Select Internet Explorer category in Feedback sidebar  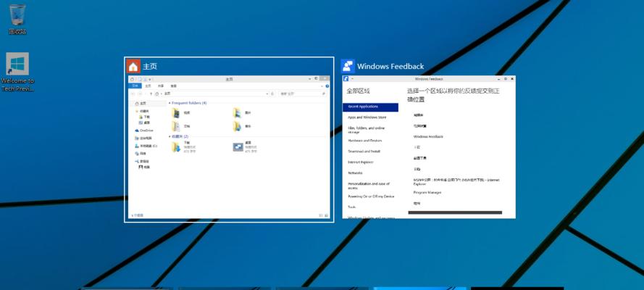[360, 162]
